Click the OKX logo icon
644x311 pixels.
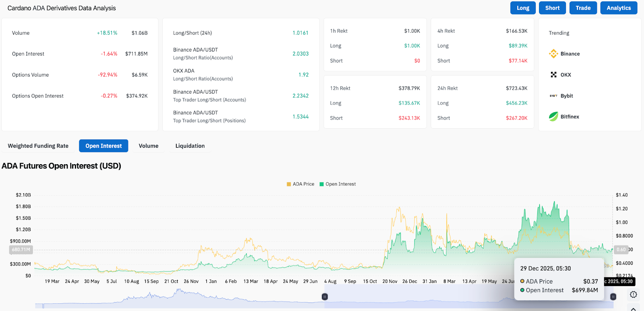tap(553, 75)
